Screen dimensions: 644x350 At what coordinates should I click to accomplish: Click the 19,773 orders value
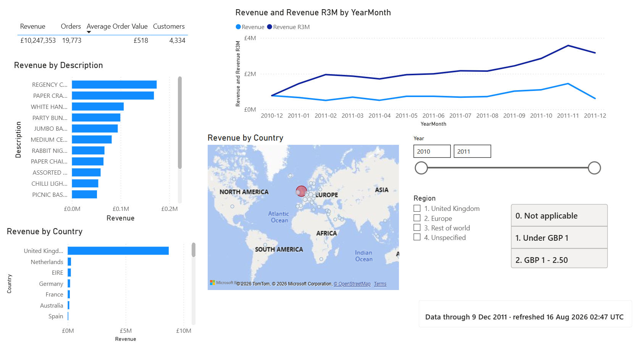(x=72, y=41)
